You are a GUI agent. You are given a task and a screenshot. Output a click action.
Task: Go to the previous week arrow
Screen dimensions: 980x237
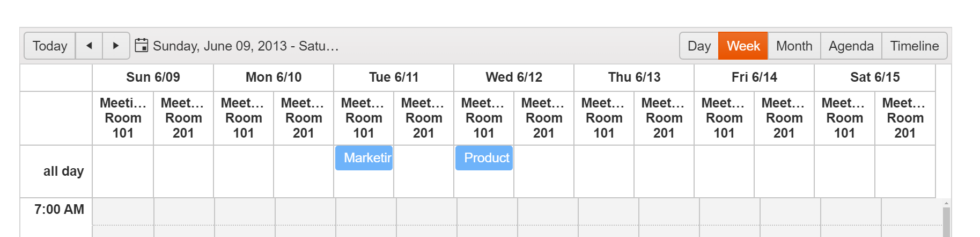[x=89, y=46]
